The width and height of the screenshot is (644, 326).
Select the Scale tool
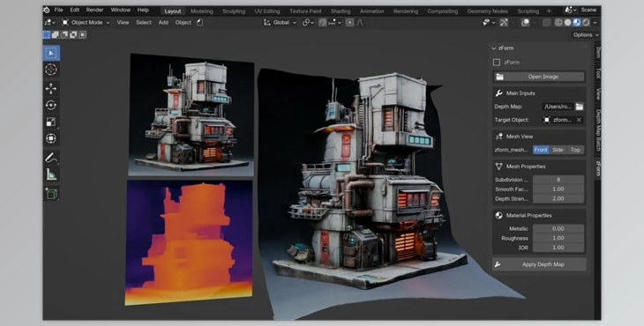click(51, 122)
